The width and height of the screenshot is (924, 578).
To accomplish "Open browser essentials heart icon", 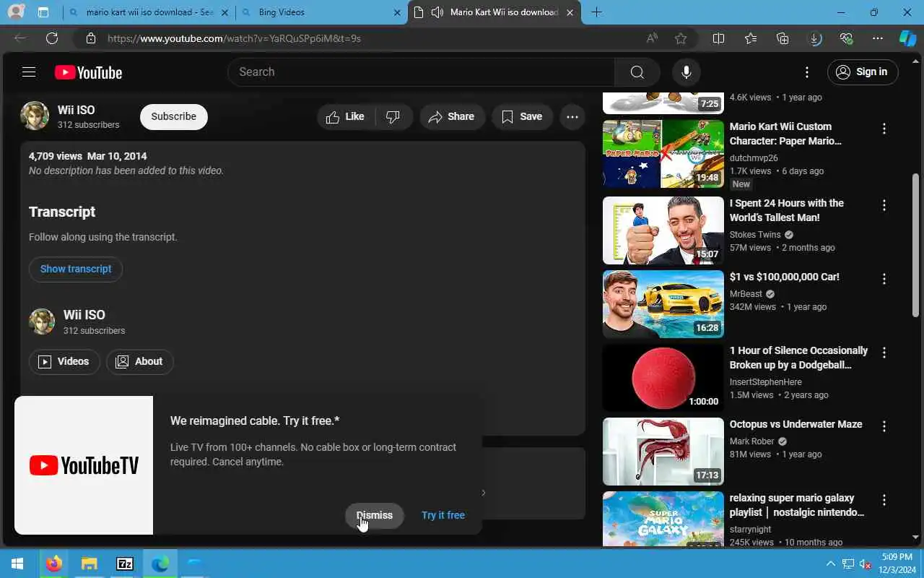I will click(846, 38).
